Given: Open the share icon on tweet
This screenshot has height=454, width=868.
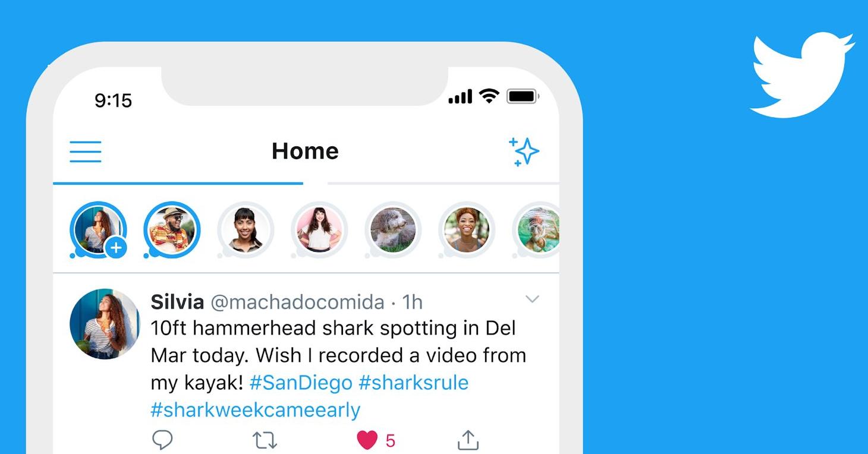Looking at the screenshot, I should pos(468,440).
